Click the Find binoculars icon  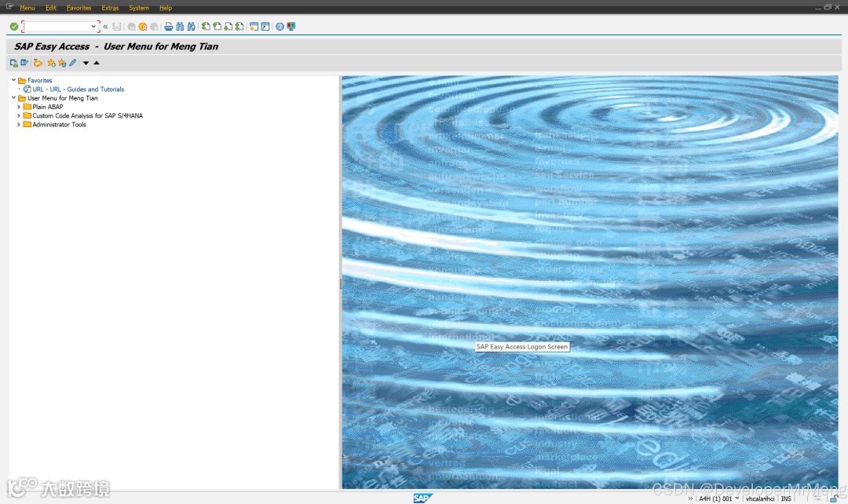[x=180, y=27]
